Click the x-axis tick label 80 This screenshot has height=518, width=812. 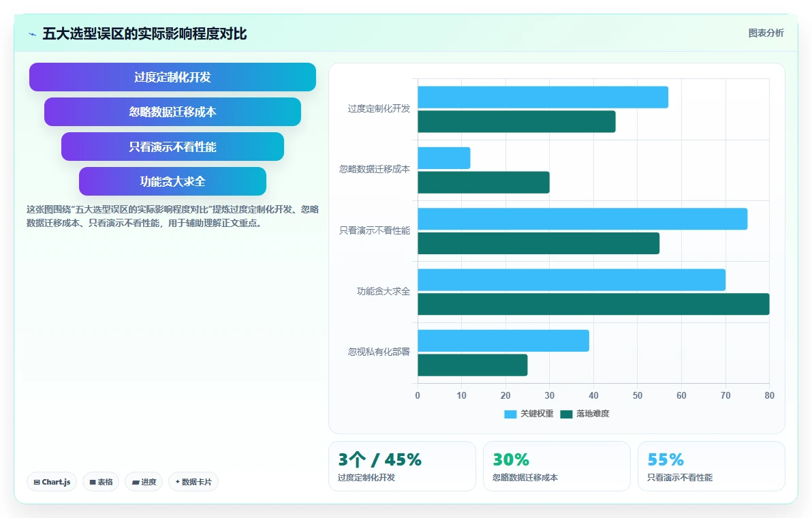(770, 396)
